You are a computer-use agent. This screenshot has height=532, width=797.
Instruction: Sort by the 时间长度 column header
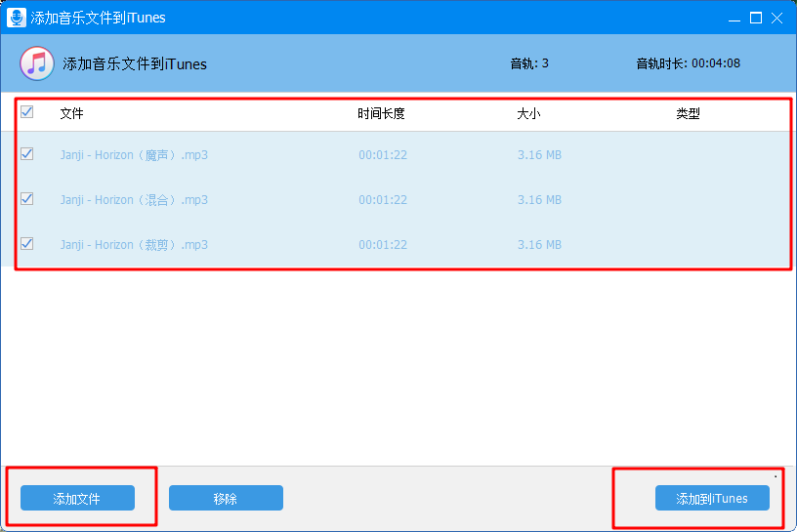pyautogui.click(x=381, y=113)
